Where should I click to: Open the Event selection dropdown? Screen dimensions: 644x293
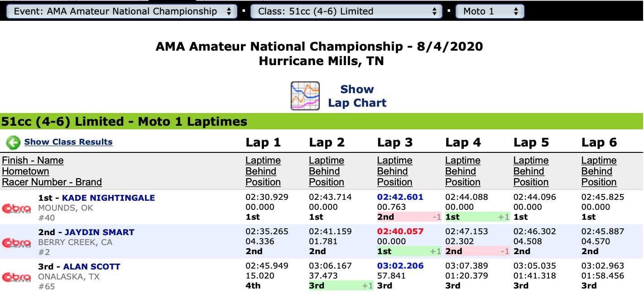pyautogui.click(x=122, y=11)
